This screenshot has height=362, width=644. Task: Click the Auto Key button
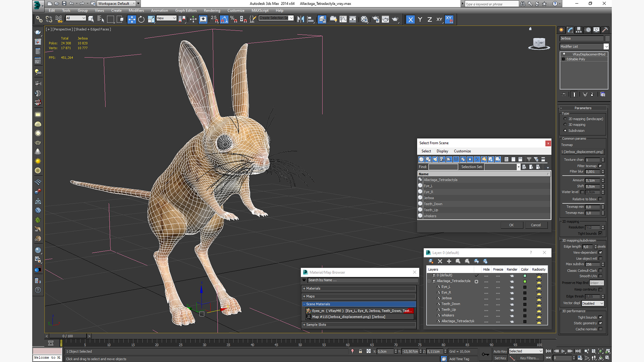(x=500, y=351)
